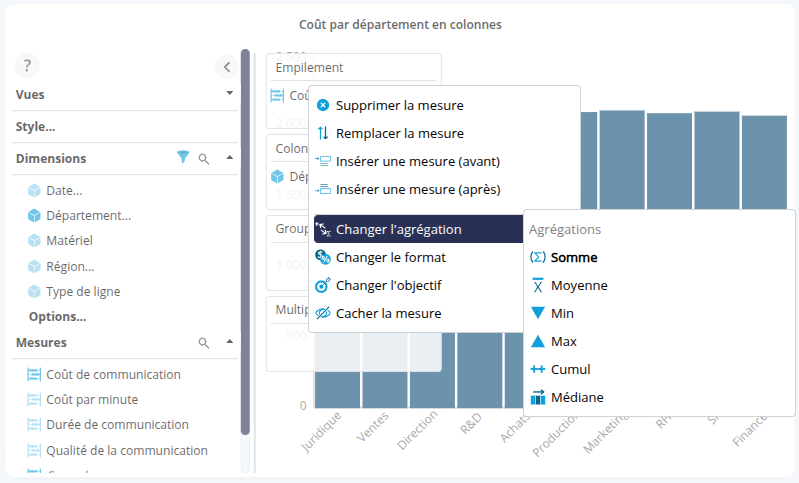
Task: Click Supprimer la mesure in the context menu
Action: pyautogui.click(x=399, y=105)
